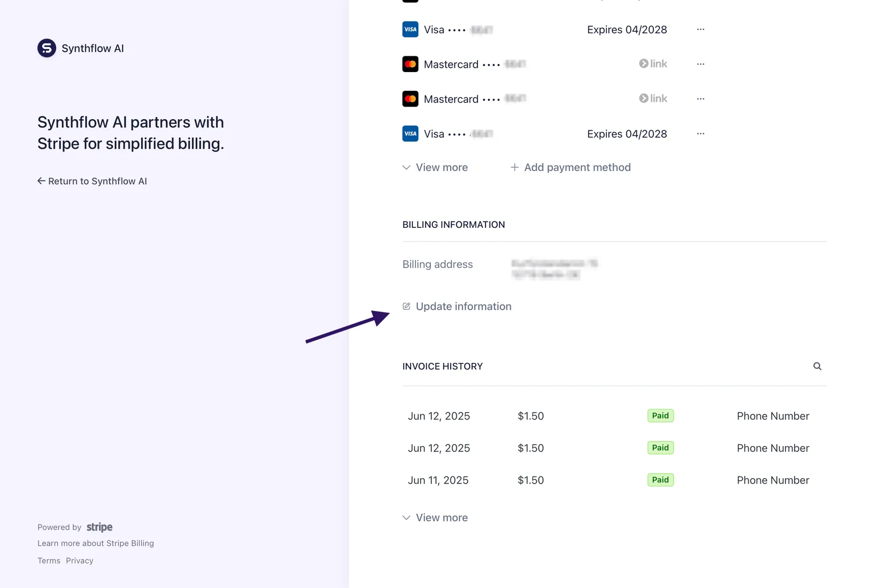Click the plus icon for Add payment method
Image resolution: width=875 pixels, height=588 pixels.
(515, 167)
